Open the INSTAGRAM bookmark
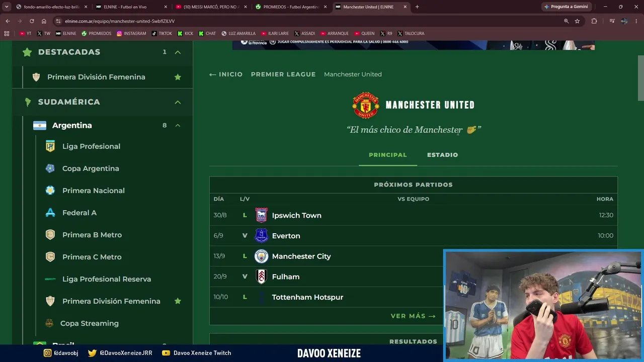 click(131, 34)
